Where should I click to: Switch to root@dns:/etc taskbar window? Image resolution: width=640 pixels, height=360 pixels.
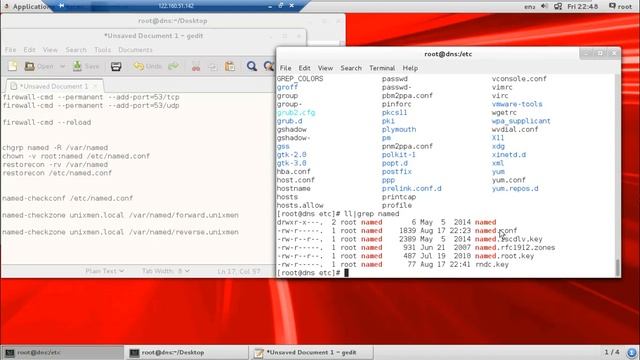62,353
